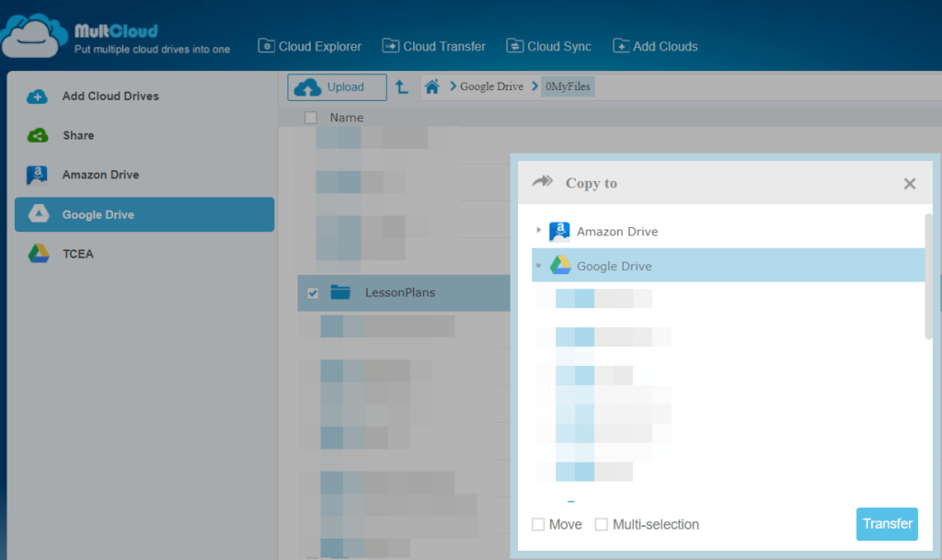Click the Transfer button
Viewport: 942px width, 560px height.
click(888, 524)
